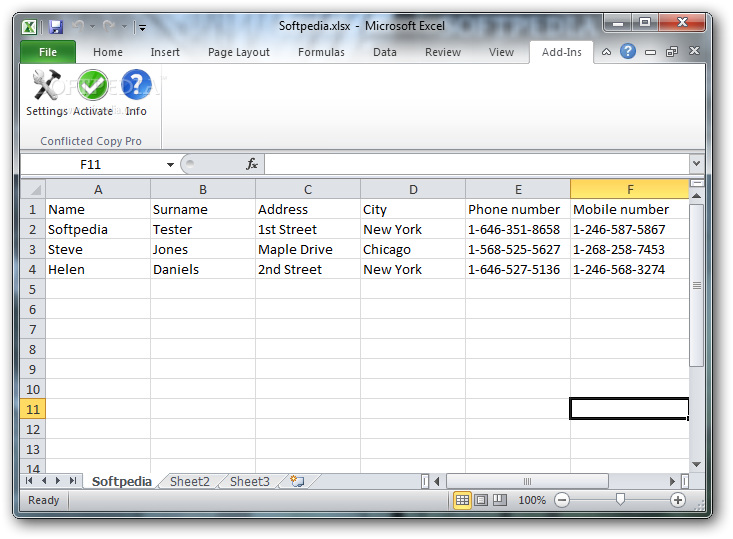Viewport: 733px width, 539px height.
Task: Open Conflicted Copy Pro Settings
Action: click(46, 93)
